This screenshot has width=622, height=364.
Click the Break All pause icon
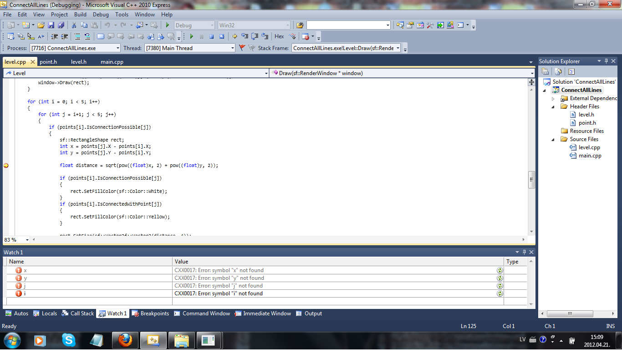coord(201,36)
